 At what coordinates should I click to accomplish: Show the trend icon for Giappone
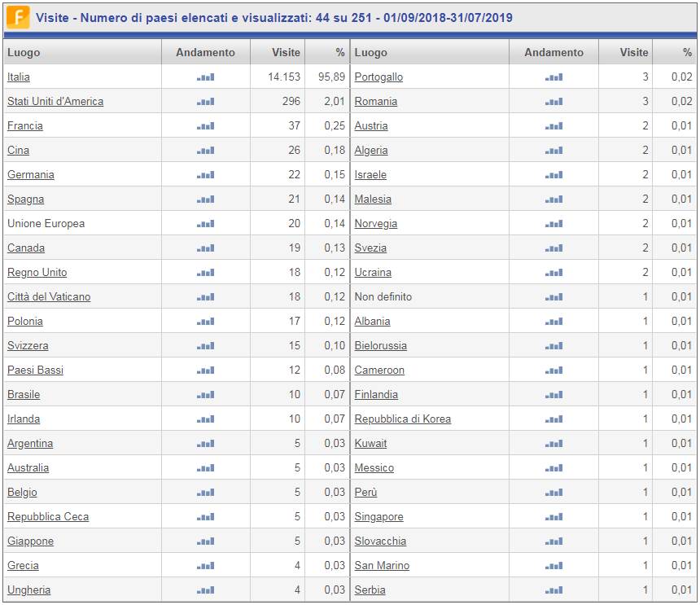click(205, 541)
